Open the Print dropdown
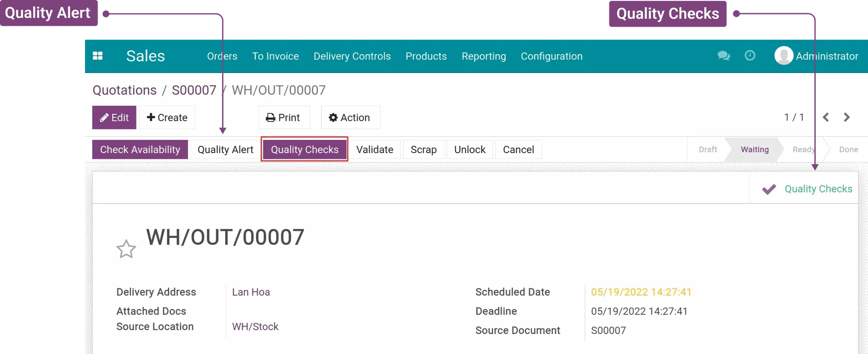Viewport: 868px width, 354px height. [284, 117]
